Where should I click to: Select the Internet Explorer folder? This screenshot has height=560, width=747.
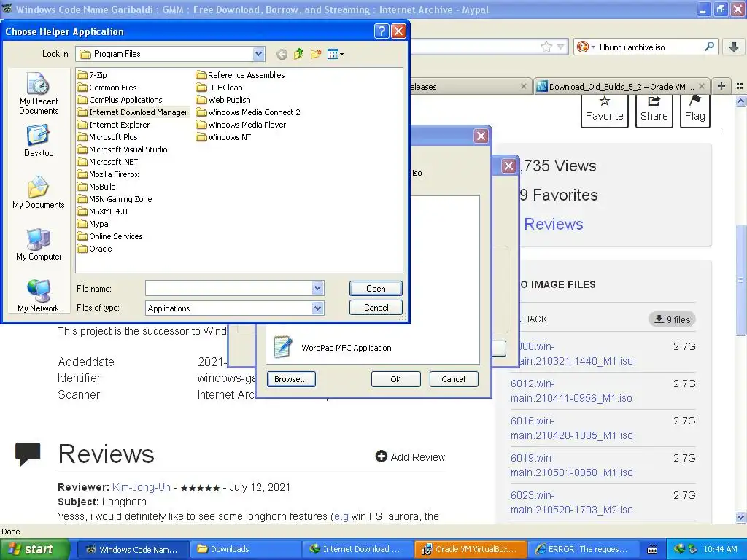coord(113,125)
